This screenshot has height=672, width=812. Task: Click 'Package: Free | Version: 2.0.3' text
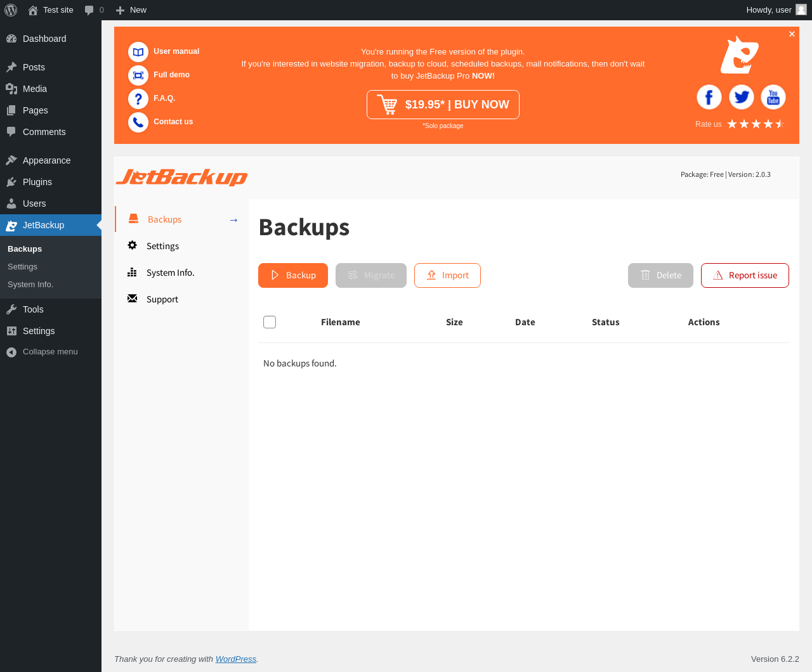[726, 174]
